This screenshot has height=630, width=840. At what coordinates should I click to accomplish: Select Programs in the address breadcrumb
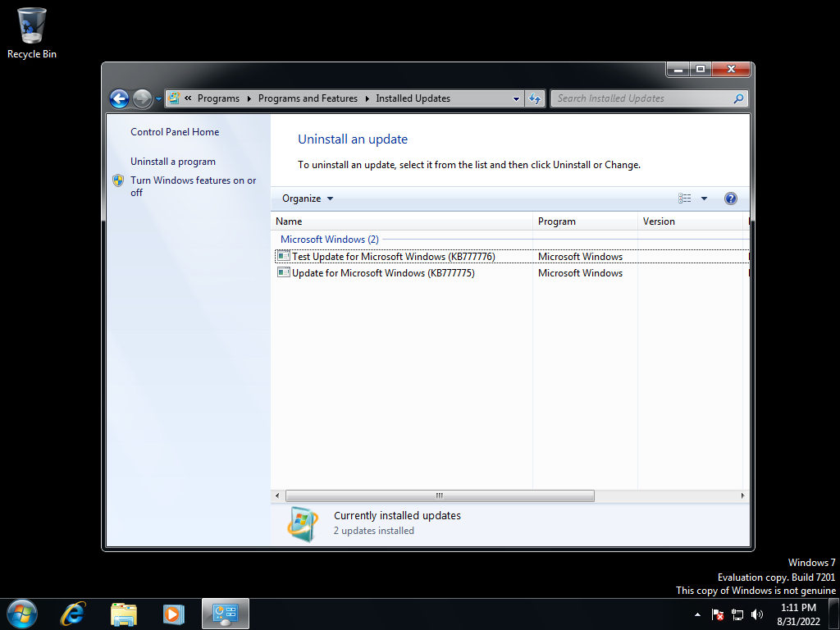pos(218,98)
